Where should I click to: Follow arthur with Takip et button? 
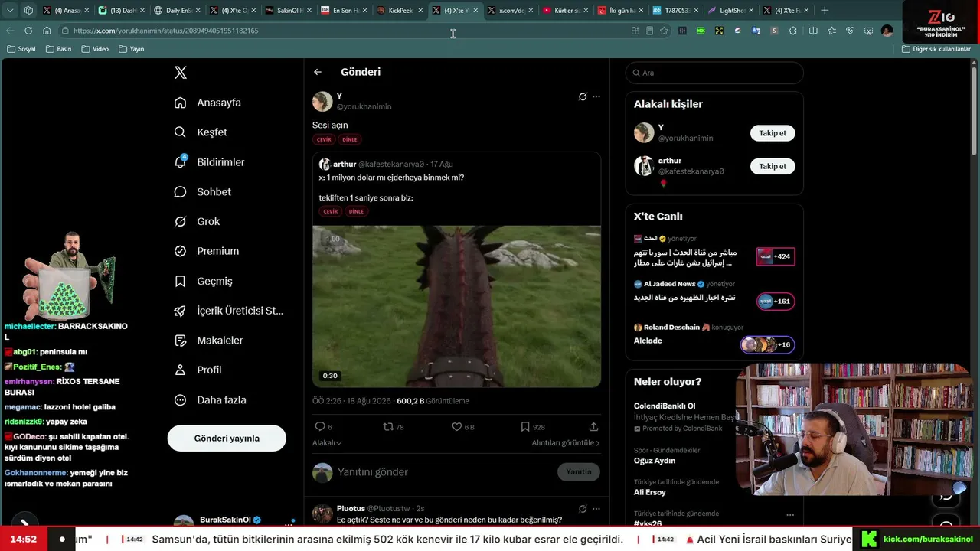[x=773, y=166]
